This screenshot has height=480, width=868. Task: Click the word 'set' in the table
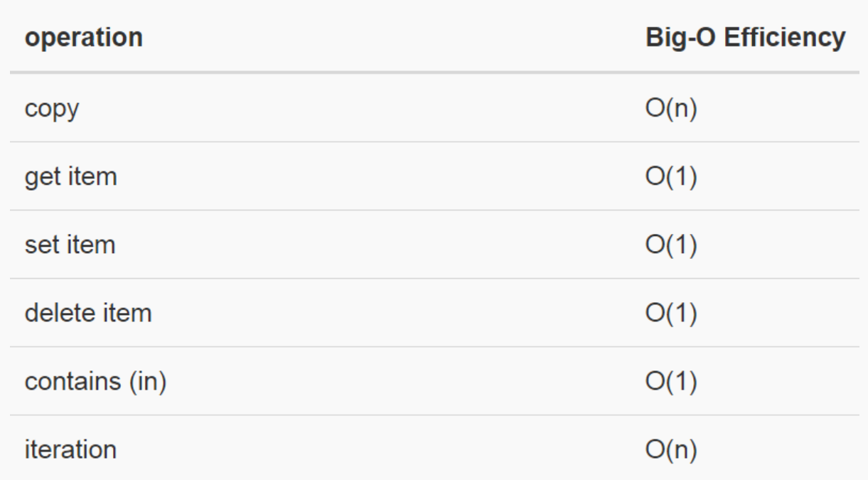(x=41, y=245)
